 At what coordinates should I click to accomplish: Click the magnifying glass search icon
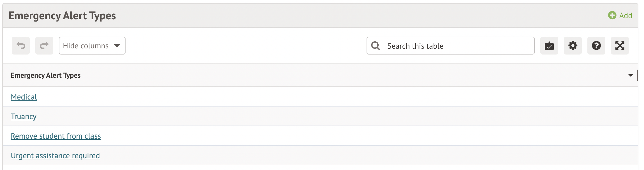(376, 46)
